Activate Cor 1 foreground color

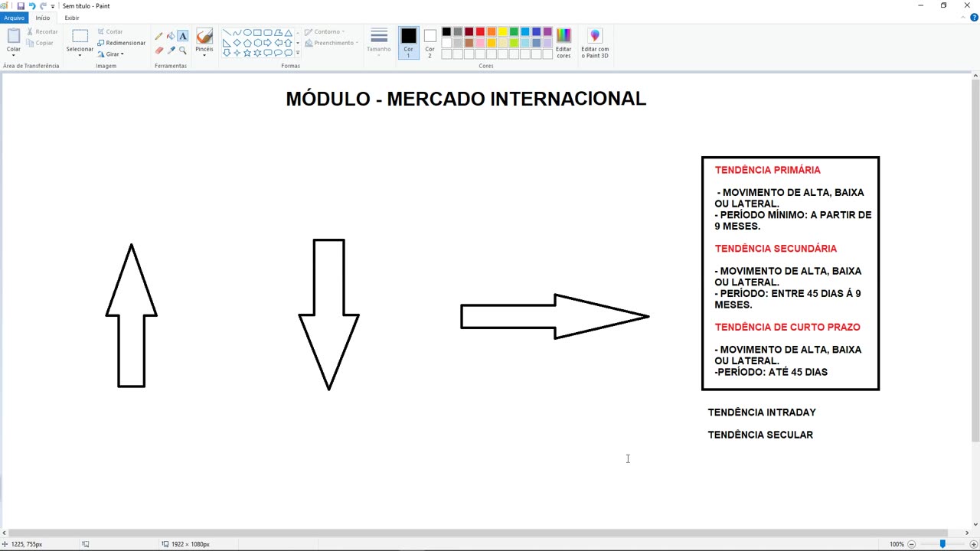point(408,44)
